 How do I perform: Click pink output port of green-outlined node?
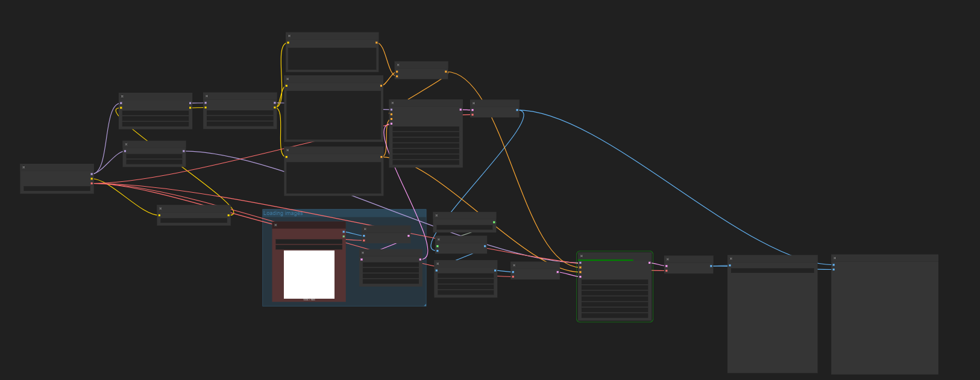tap(649, 263)
